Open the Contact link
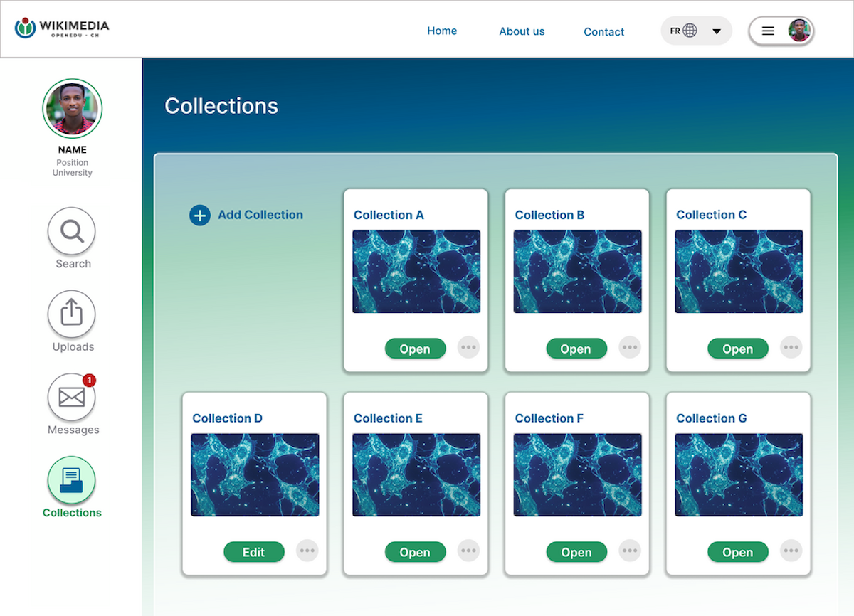Viewport: 854px width, 616px height. tap(603, 32)
